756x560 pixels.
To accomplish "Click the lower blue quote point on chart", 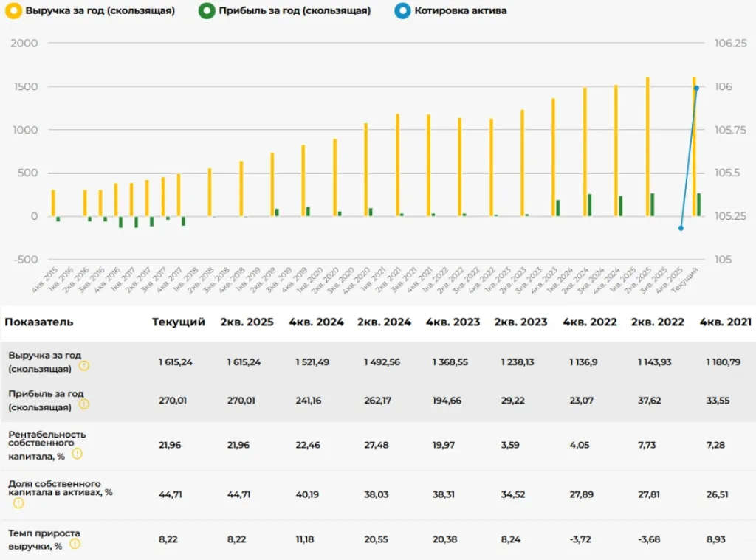I will 681,228.
